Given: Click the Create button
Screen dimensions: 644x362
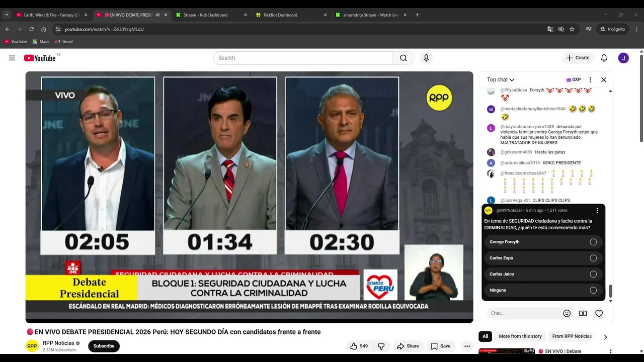Looking at the screenshot, I should click(x=578, y=58).
